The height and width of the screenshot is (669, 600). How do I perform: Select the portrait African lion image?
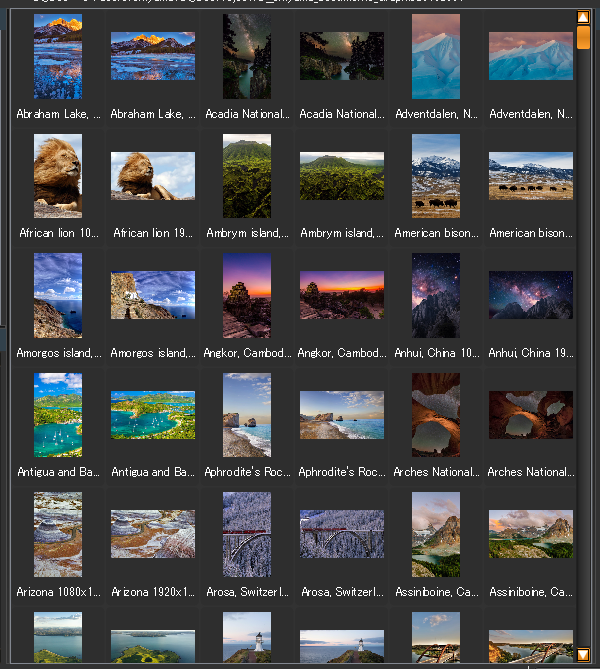click(x=58, y=176)
